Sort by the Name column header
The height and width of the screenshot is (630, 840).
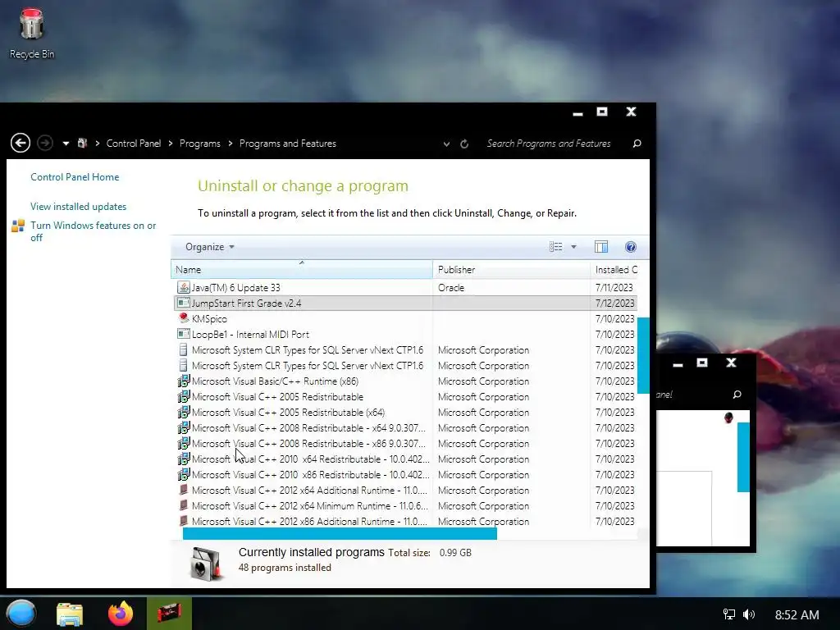(302, 269)
